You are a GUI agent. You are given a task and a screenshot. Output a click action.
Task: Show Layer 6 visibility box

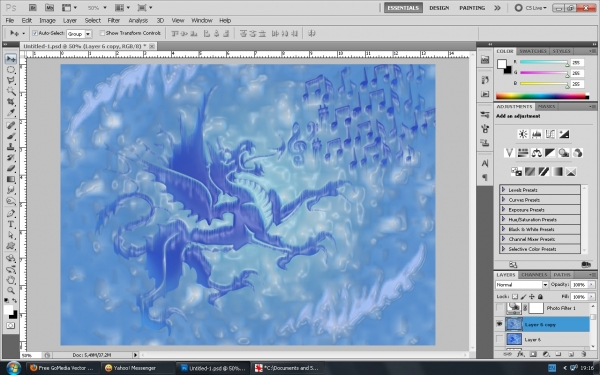click(x=499, y=339)
